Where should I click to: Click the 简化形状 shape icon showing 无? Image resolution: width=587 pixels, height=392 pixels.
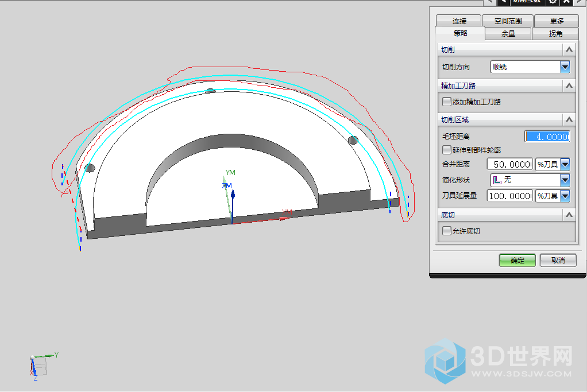(x=497, y=180)
